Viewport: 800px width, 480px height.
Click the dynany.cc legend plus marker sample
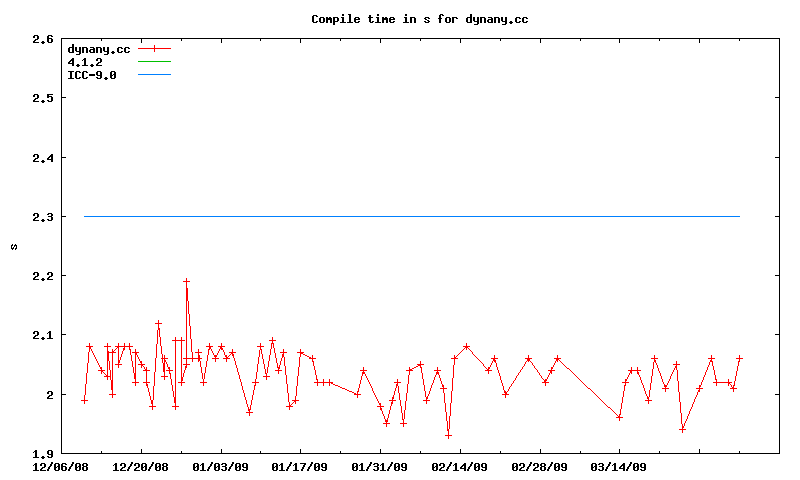pos(155,48)
